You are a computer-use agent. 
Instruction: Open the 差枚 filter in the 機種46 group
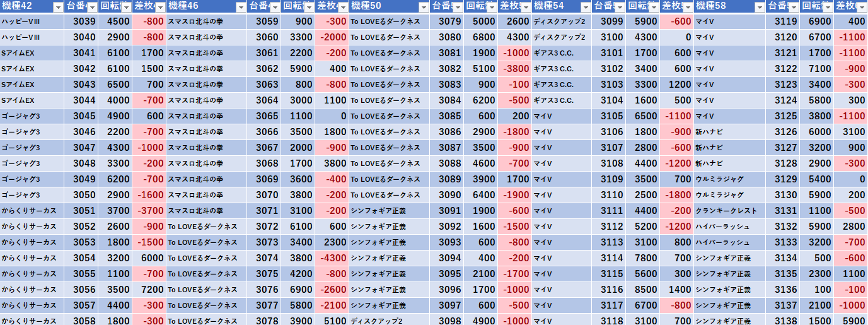(x=343, y=7)
